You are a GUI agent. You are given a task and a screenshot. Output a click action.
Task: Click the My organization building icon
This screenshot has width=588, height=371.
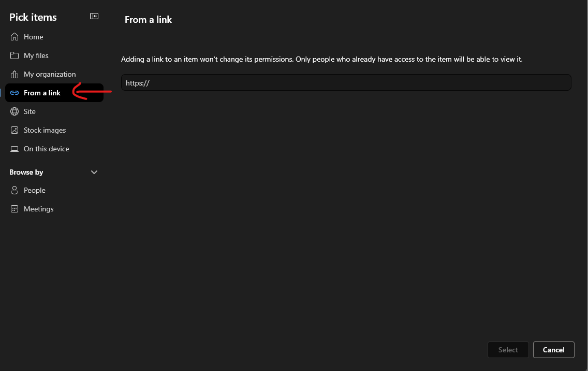pyautogui.click(x=14, y=74)
